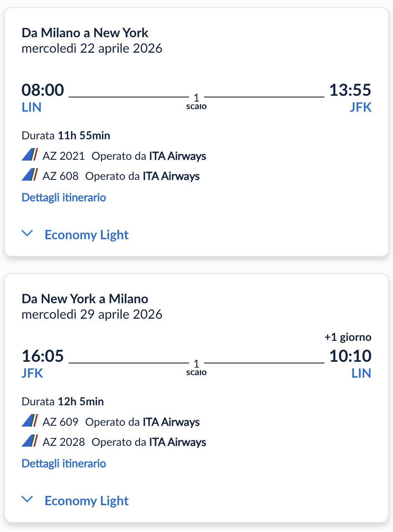The height and width of the screenshot is (532, 393).
Task: Click the ITA tail icon beside AZ 609
Action: pos(30,422)
